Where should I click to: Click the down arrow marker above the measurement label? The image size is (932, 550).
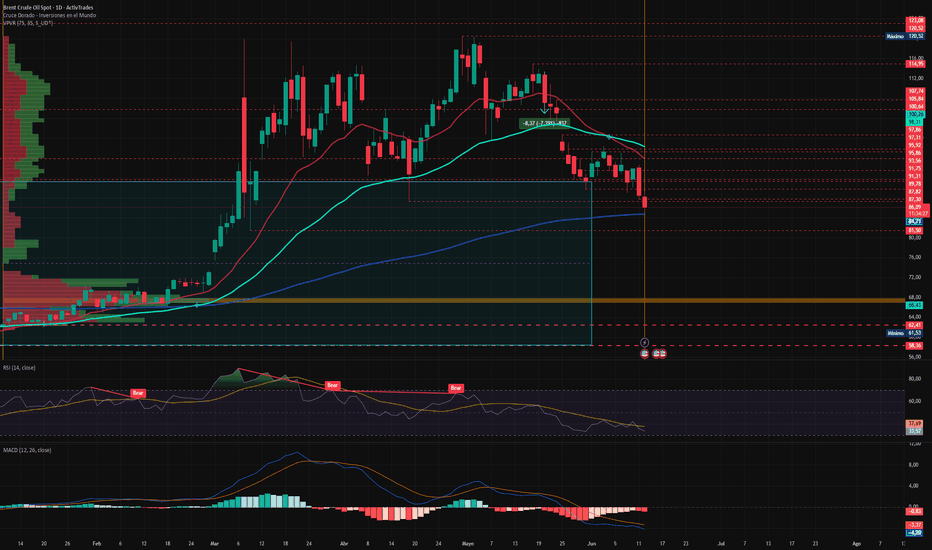544,111
